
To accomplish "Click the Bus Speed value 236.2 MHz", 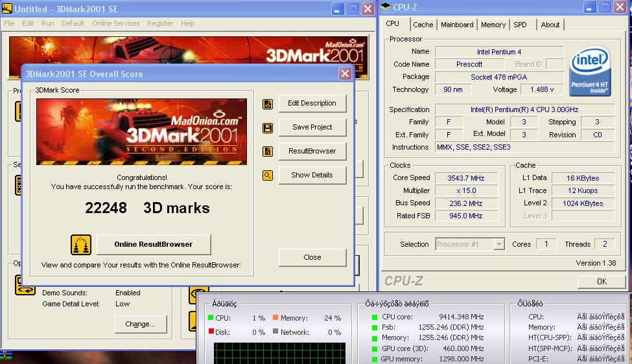I will 466,203.
